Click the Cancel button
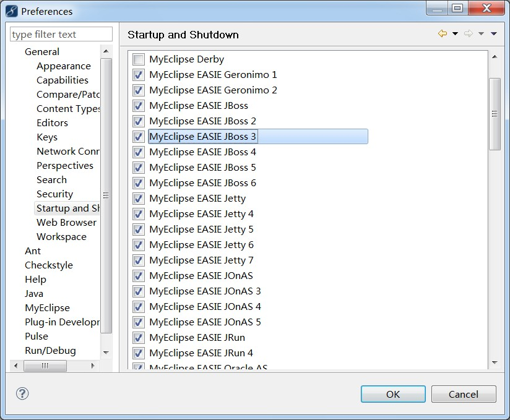The height and width of the screenshot is (420, 510). pos(463,393)
